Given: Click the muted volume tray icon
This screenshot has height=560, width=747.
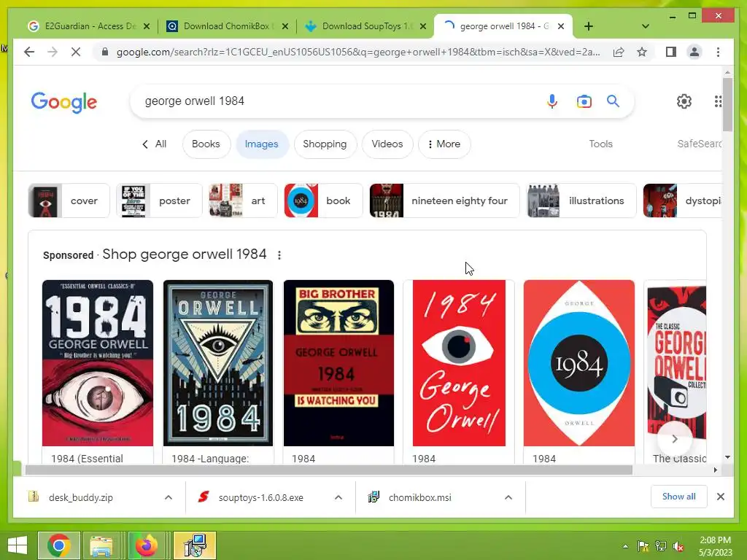Looking at the screenshot, I should tap(678, 546).
